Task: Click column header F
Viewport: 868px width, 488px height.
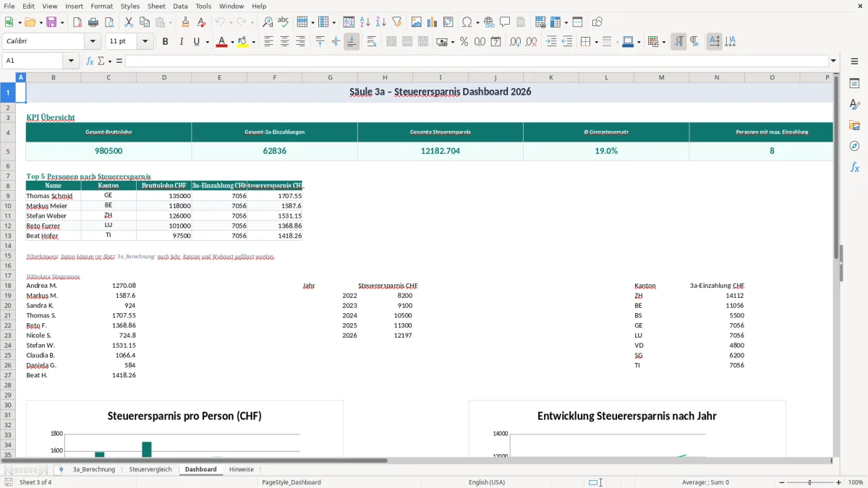Action: pyautogui.click(x=274, y=77)
